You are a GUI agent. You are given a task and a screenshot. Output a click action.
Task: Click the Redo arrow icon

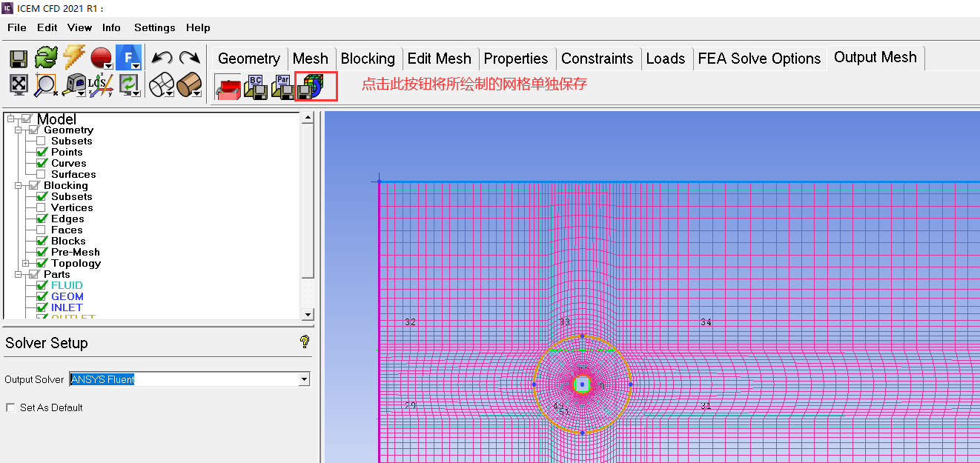click(190, 58)
